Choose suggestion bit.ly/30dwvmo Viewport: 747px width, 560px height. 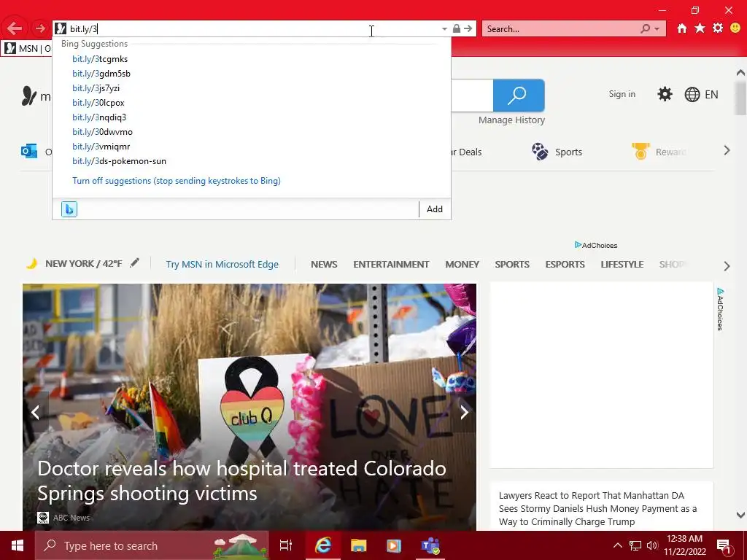[x=102, y=132]
